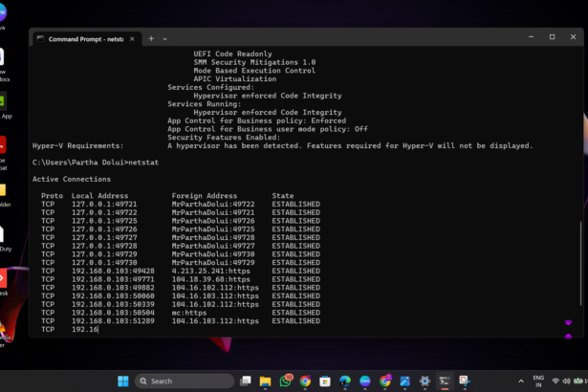Click 'SMM Security Mitigations 1.0' line
The width and height of the screenshot is (588, 392).
254,62
